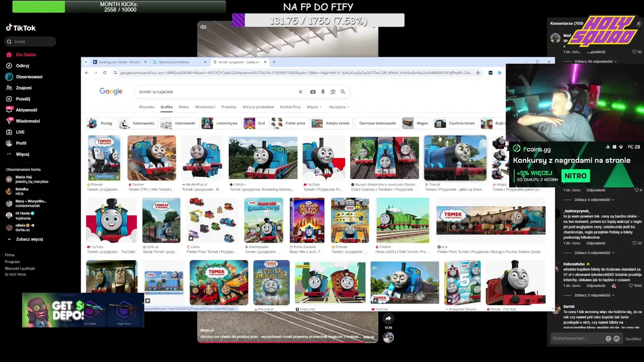Filter images by Dvd chip

pyautogui.click(x=255, y=123)
